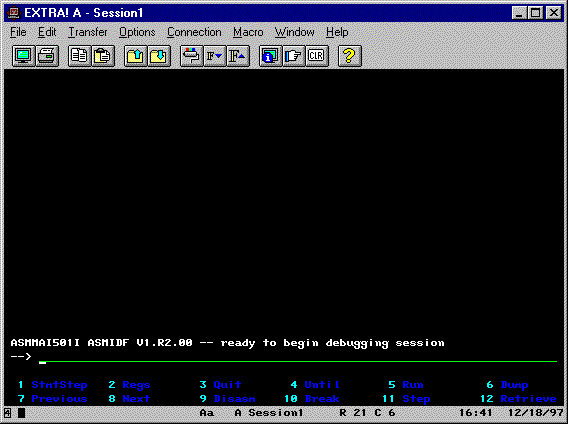Click the 'A Session1' status bar text
This screenshot has height=424, width=568.
pos(269,413)
